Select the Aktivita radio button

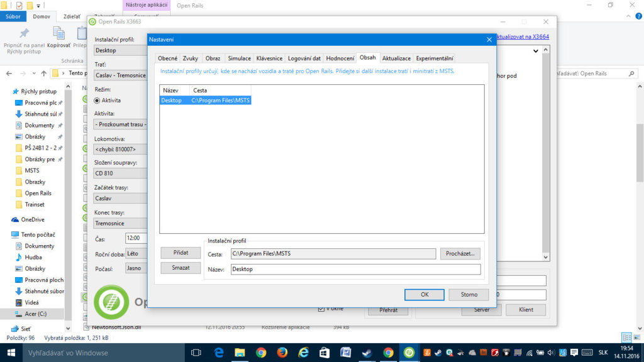(x=97, y=100)
